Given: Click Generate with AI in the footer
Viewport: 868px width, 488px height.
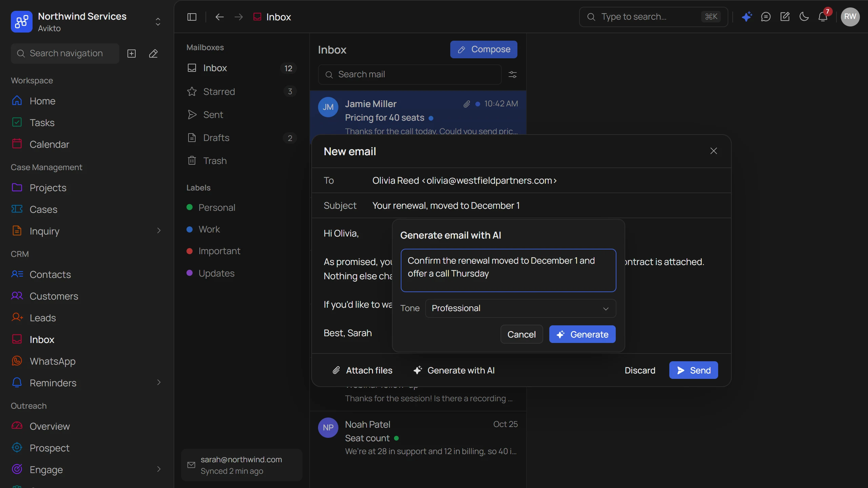Looking at the screenshot, I should click(454, 370).
